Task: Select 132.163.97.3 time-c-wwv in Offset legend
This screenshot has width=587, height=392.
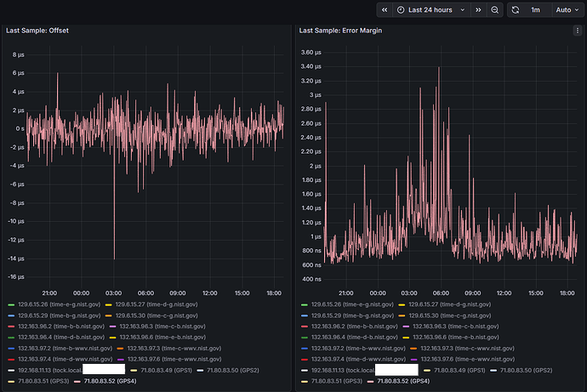Action: (174, 349)
